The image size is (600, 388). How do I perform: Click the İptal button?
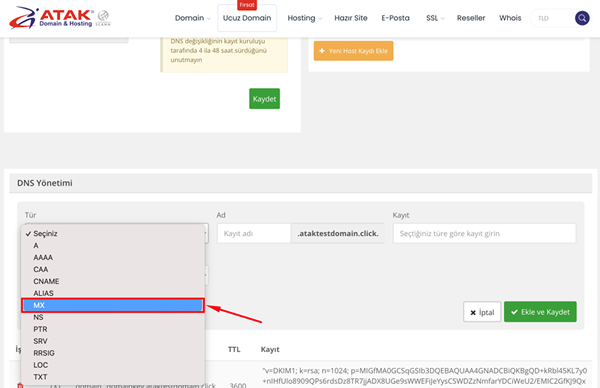pos(482,312)
